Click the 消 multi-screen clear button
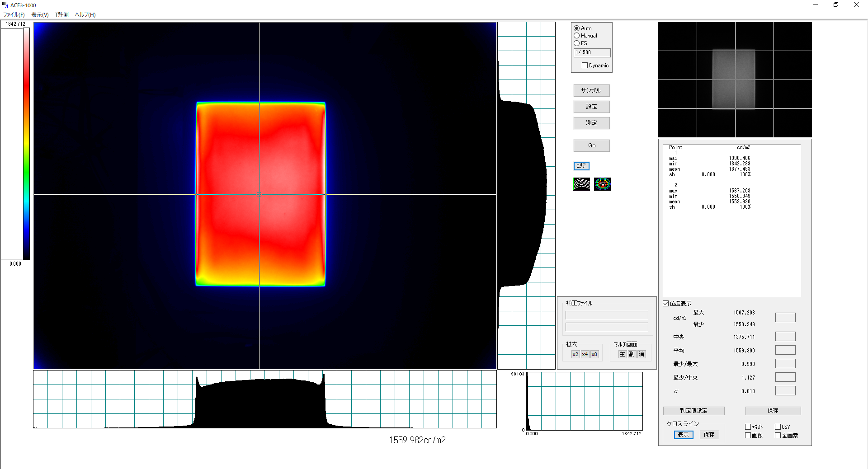This screenshot has width=868, height=469. click(641, 354)
